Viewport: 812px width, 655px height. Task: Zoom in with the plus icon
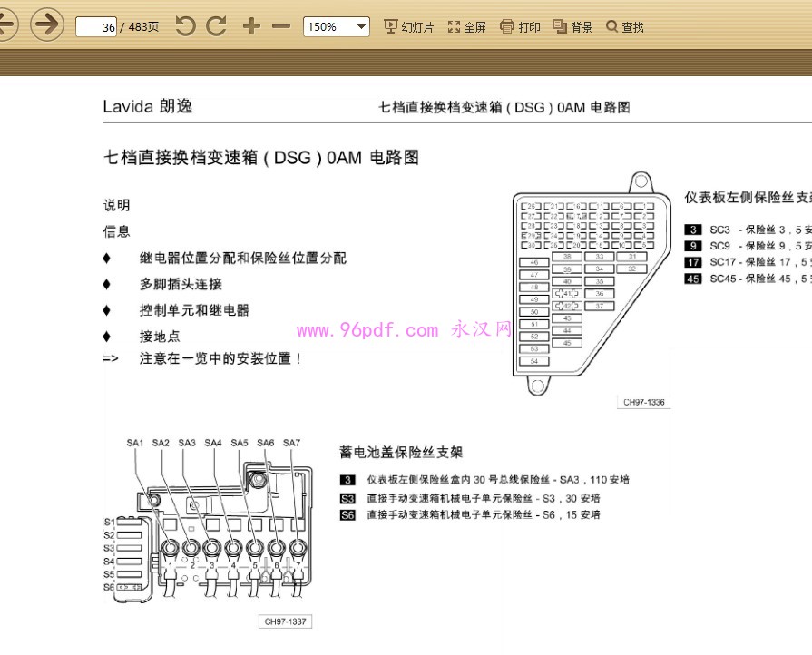pos(251,26)
